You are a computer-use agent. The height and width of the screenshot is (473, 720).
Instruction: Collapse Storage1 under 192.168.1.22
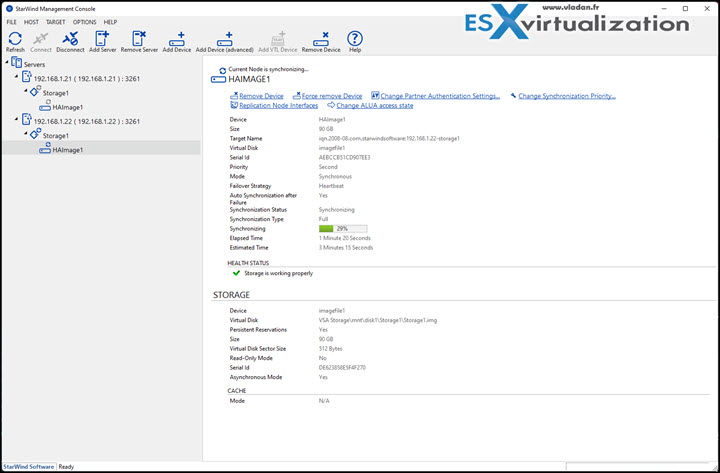click(26, 133)
